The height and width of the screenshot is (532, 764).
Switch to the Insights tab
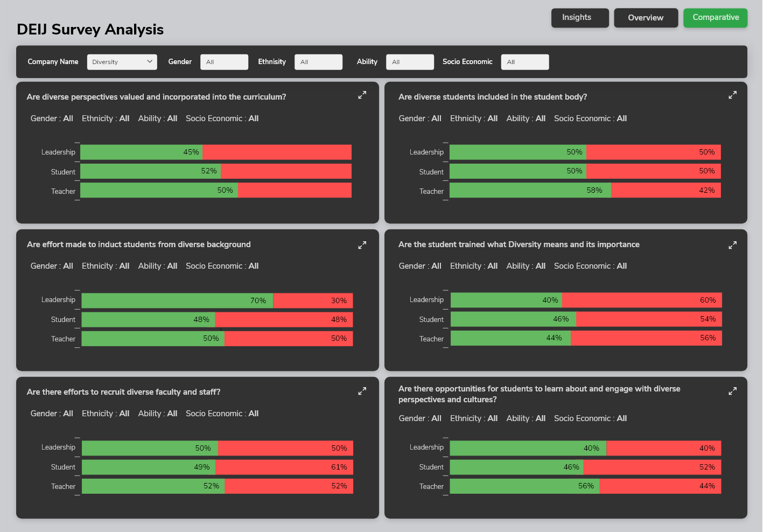pos(580,18)
